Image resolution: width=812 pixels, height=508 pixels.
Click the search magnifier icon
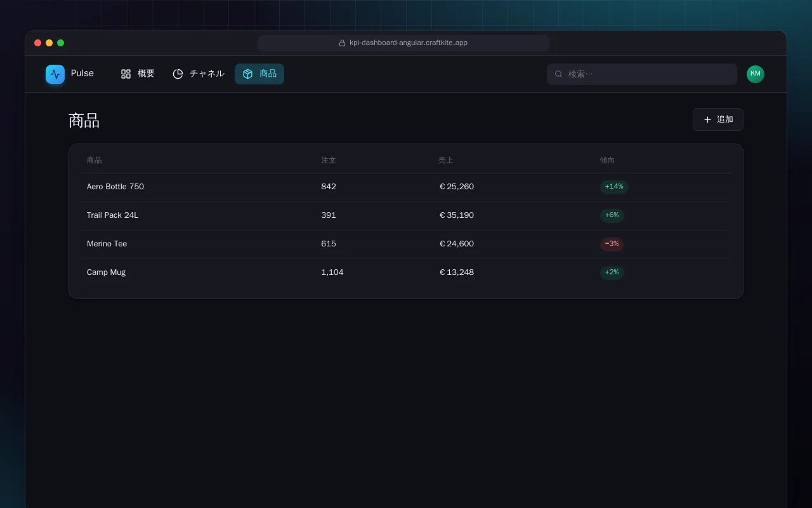559,74
